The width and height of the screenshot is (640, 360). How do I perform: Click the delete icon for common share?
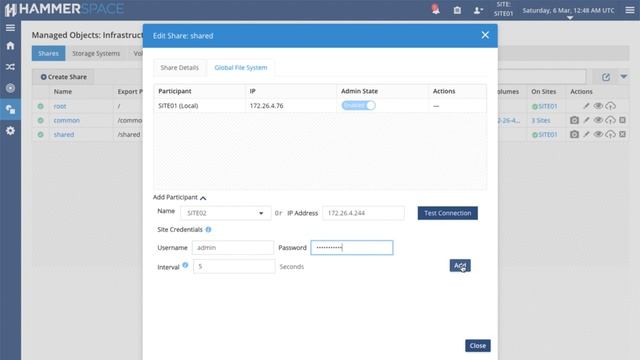(622, 120)
